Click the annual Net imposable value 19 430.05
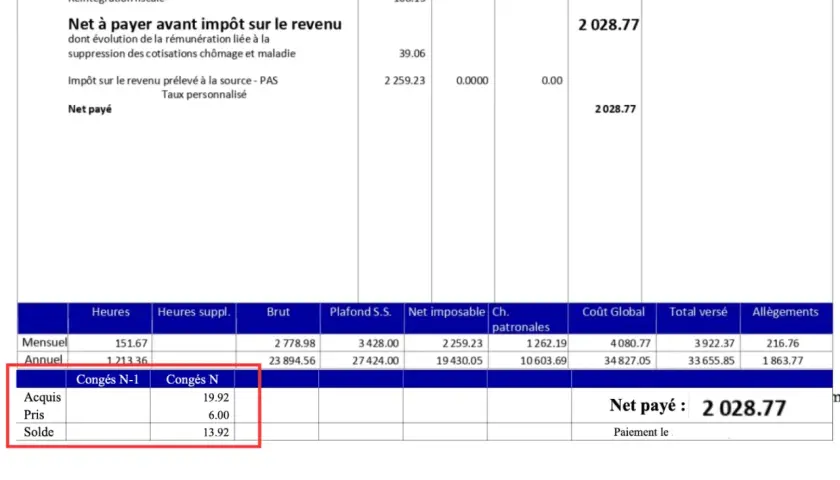The width and height of the screenshot is (840, 480). [x=459, y=361]
